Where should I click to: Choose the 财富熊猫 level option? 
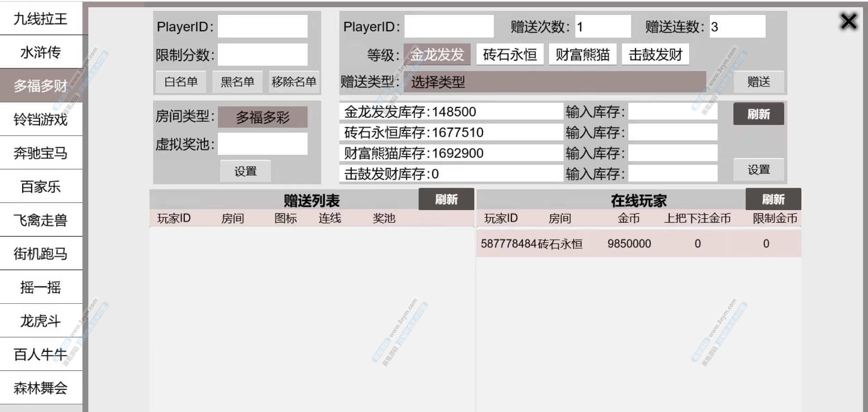pyautogui.click(x=583, y=55)
